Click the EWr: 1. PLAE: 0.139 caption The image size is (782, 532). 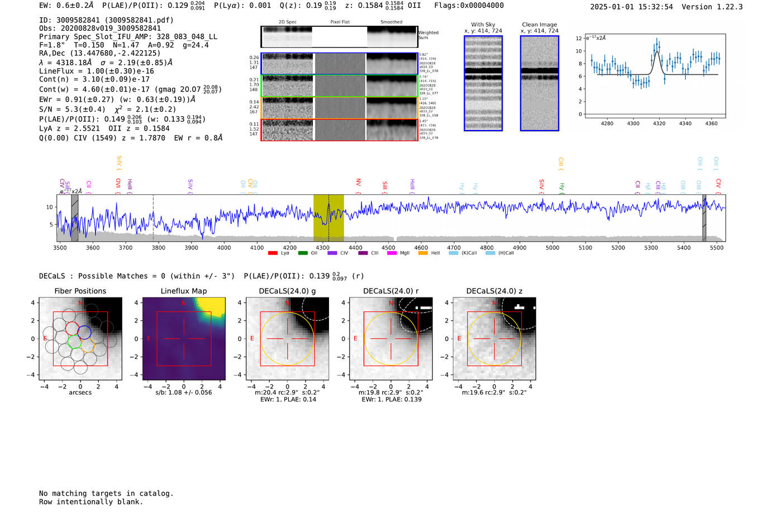click(x=392, y=400)
